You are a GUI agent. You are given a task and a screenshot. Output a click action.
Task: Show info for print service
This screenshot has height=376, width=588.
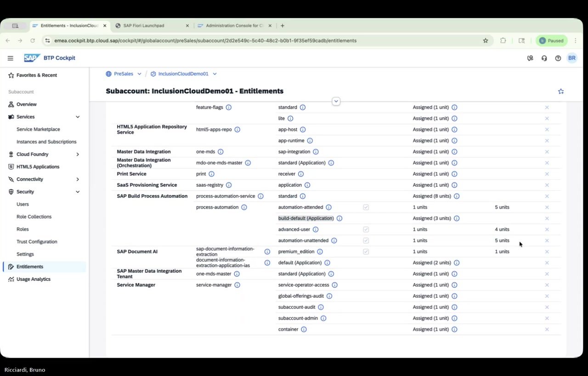211,174
